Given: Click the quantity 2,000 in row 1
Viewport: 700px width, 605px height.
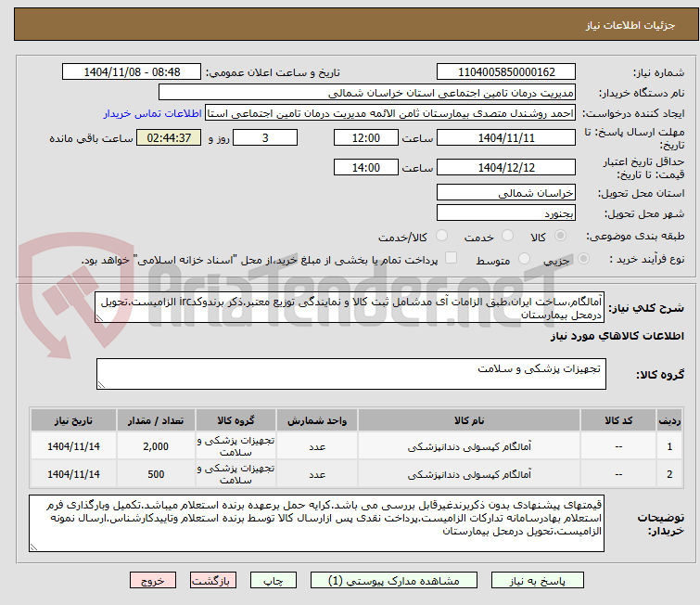Looking at the screenshot, I should (156, 446).
